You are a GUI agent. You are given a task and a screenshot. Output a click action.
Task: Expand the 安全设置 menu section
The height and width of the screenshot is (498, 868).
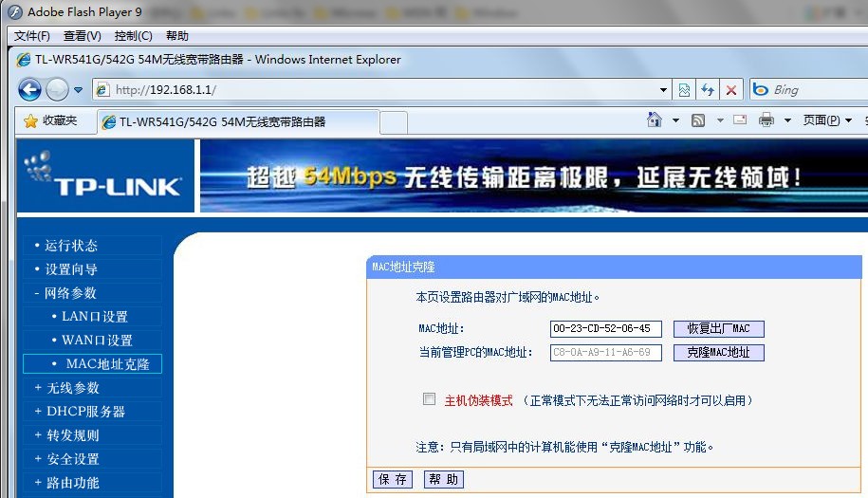72,459
